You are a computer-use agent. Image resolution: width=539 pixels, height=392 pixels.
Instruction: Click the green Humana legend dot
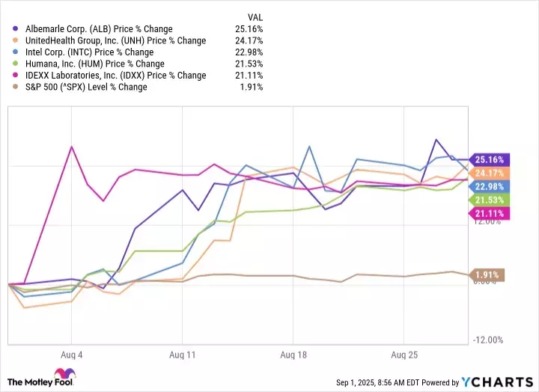(16, 64)
